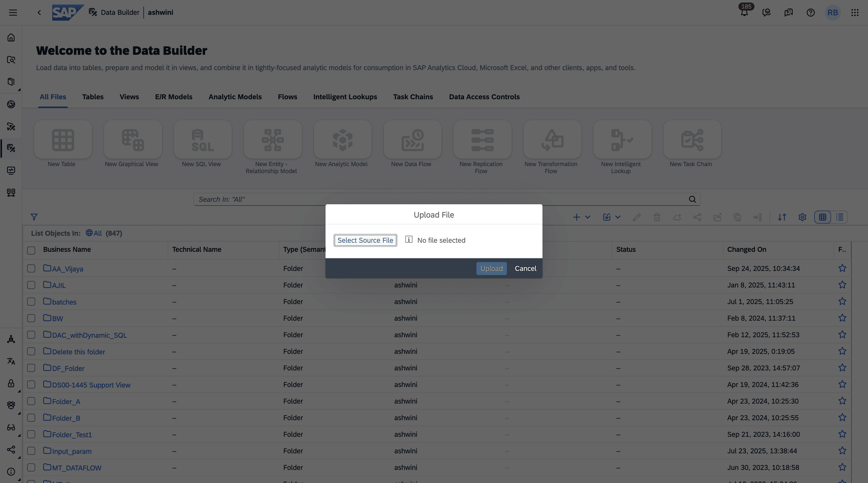The width and height of the screenshot is (868, 483).
Task: Click the help question mark icon
Action: click(x=810, y=13)
